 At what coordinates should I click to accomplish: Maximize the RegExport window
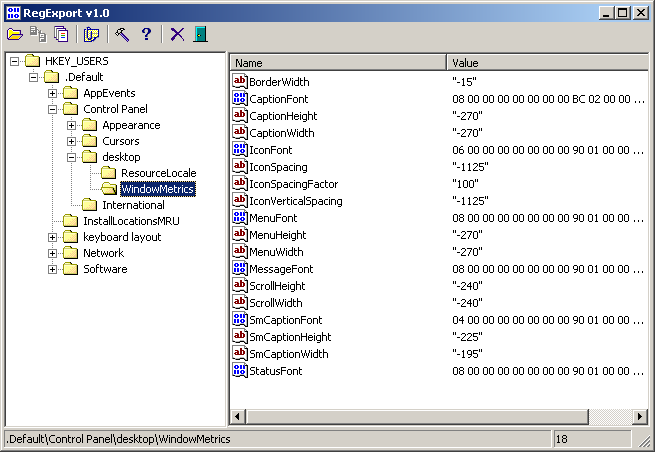pos(623,13)
